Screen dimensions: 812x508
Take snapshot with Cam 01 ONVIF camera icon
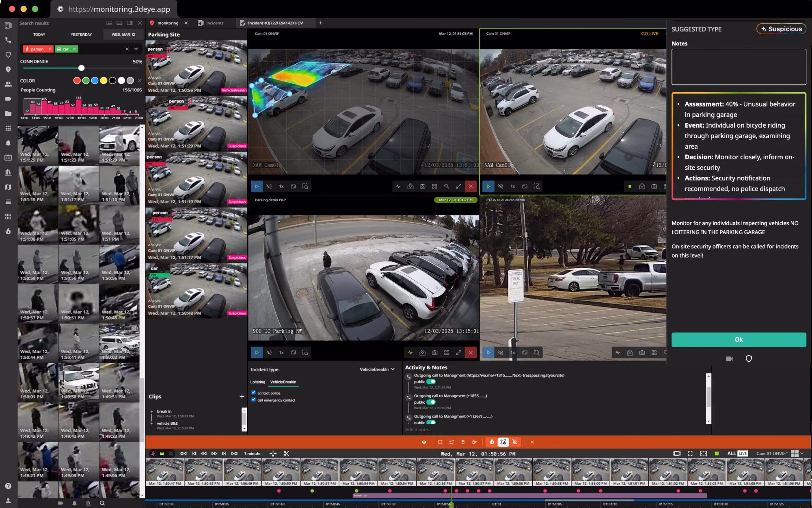coord(423,186)
